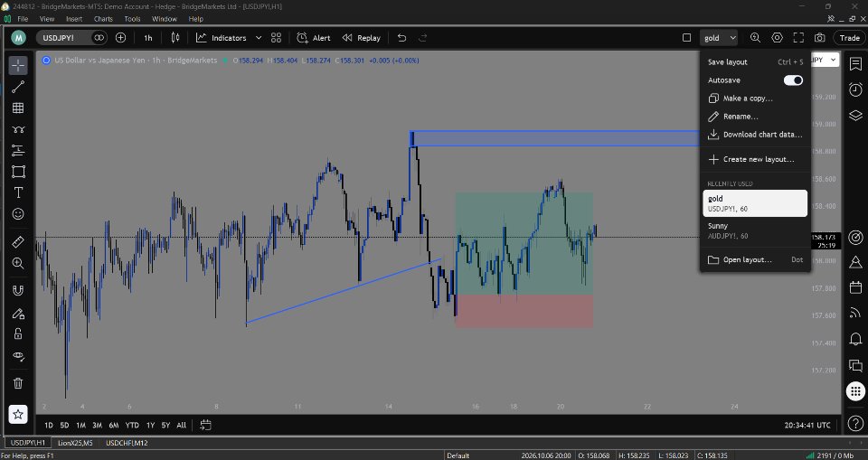Open the economic calendar icon
Image resolution: width=868 pixels, height=460 pixels.
(x=855, y=287)
